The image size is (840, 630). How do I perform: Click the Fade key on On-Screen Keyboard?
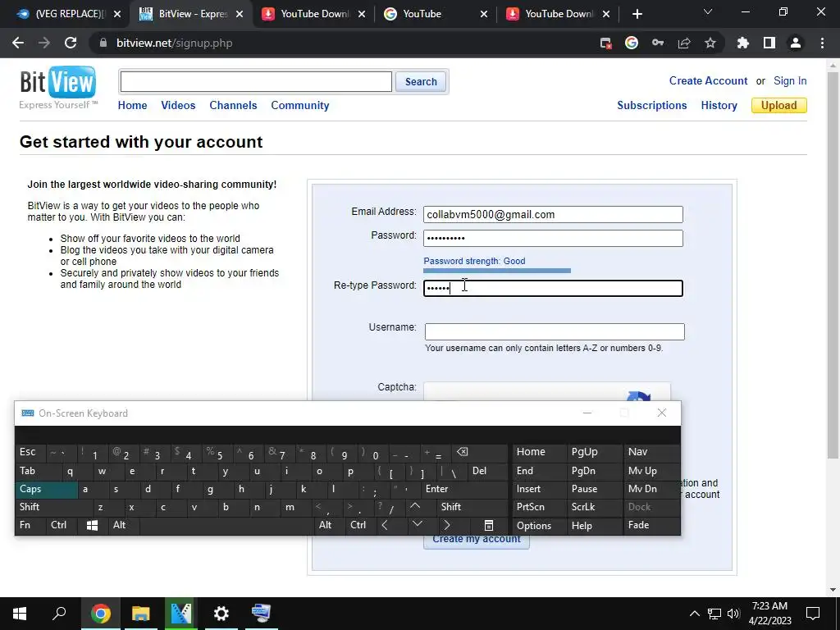point(651,526)
